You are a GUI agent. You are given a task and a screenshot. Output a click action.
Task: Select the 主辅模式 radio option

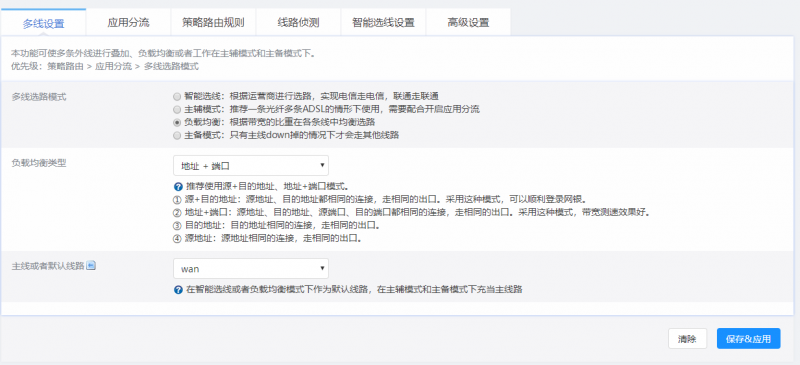[177, 109]
